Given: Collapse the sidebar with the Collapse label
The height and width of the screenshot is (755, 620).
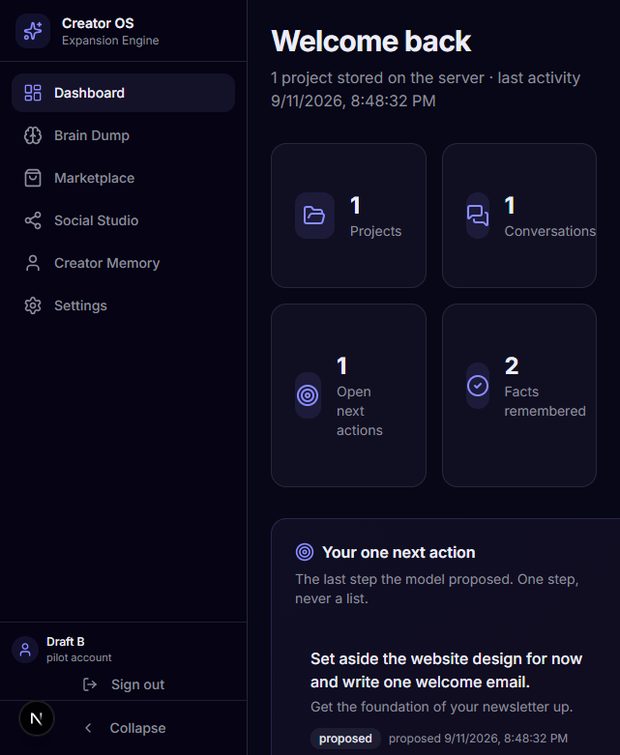Looking at the screenshot, I should (x=137, y=728).
